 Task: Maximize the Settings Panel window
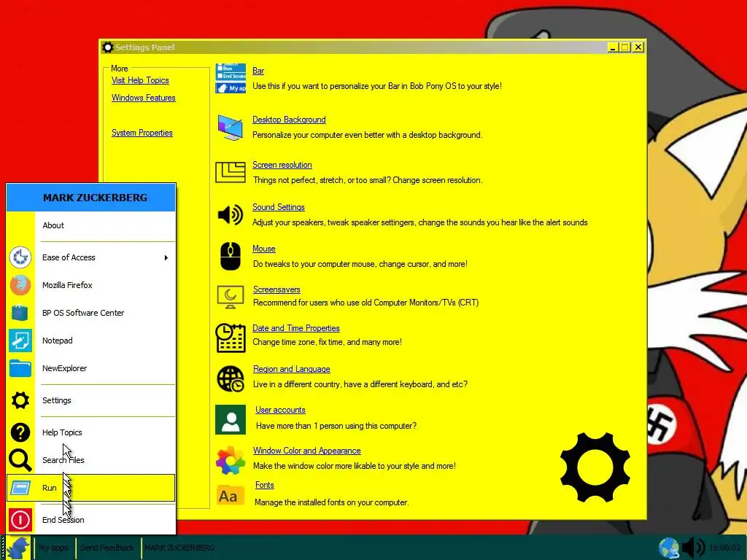point(625,47)
